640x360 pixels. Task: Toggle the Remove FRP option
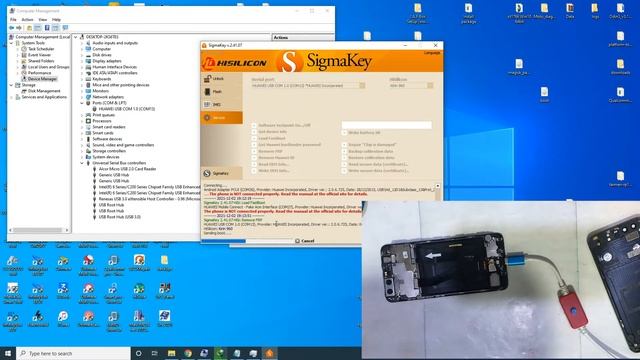pyautogui.click(x=254, y=151)
